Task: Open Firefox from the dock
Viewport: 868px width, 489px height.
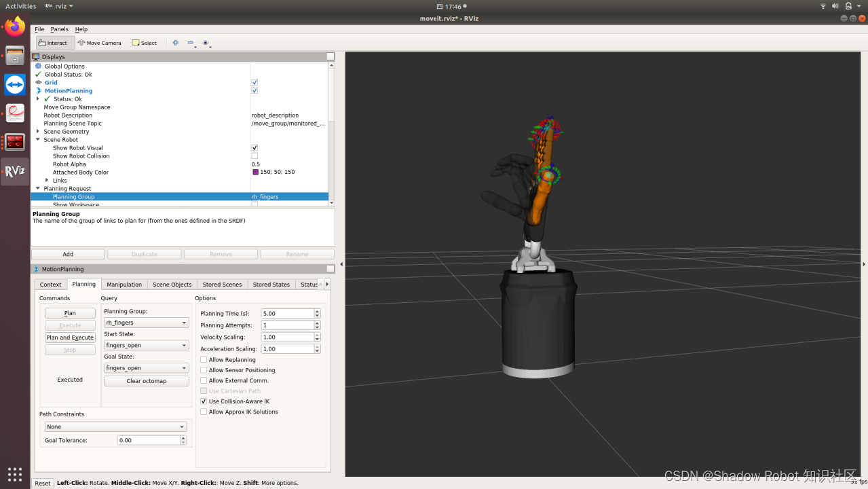Action: point(15,27)
